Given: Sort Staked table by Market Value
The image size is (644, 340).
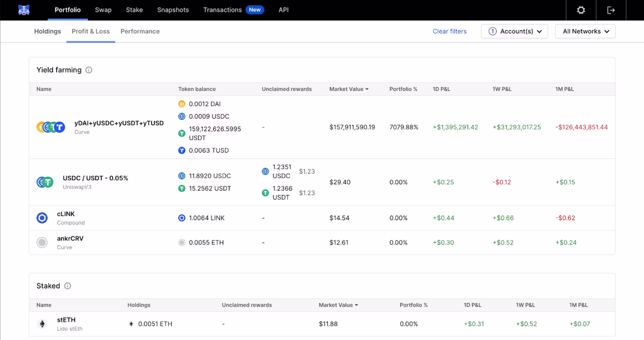Looking at the screenshot, I should click(x=338, y=305).
